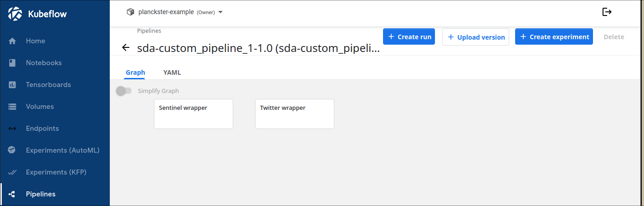Open Experiments (KFP) in the sidebar
This screenshot has width=644, height=206.
[x=55, y=172]
